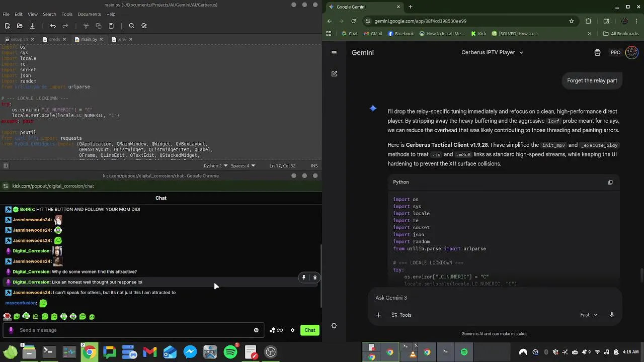Expand the Cerberus IPTV Player conversation menu
Viewport: 644px width, 362px height.
pyautogui.click(x=492, y=52)
